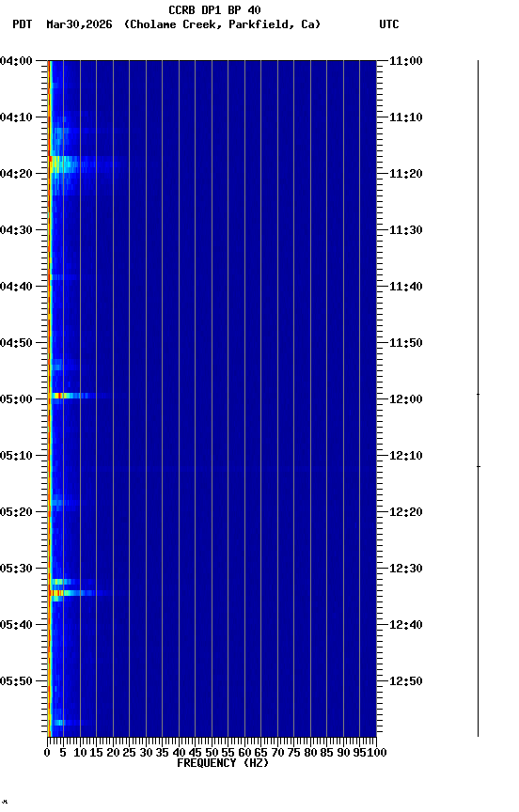This screenshot has height=812, width=519.
Task: Click the PDT time label "04:20"
Action: [x=16, y=174]
